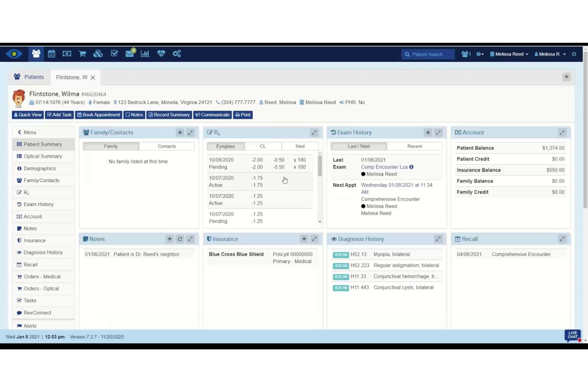Open the Melissa Reed provider dropdown

click(x=509, y=54)
